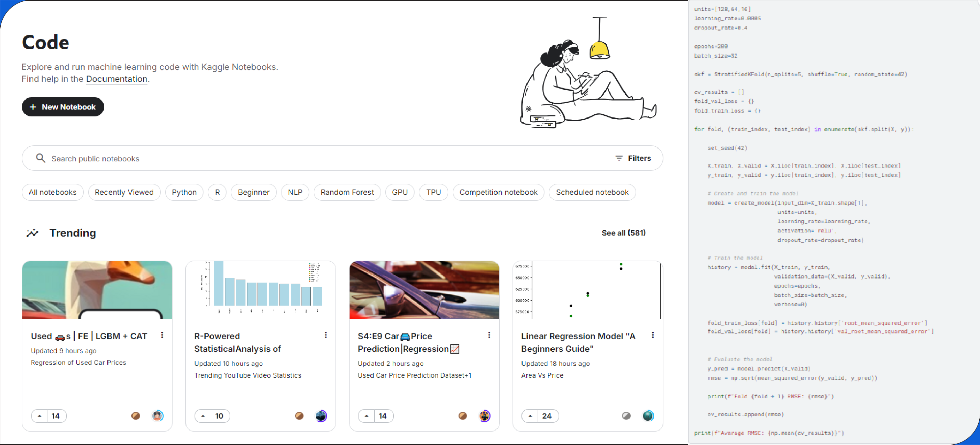Open the options menu on the R-Powered Statistical Analysis card
The height and width of the screenshot is (445, 980).
tap(326, 335)
